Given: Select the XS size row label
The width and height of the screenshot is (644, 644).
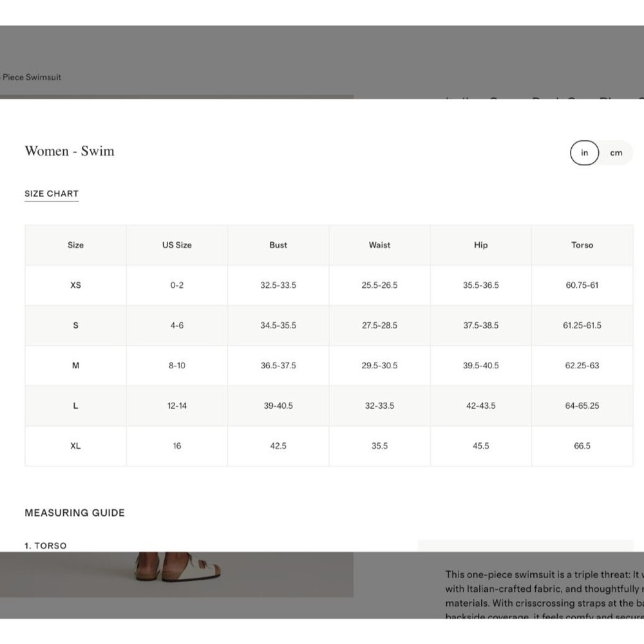Looking at the screenshot, I should point(75,285).
